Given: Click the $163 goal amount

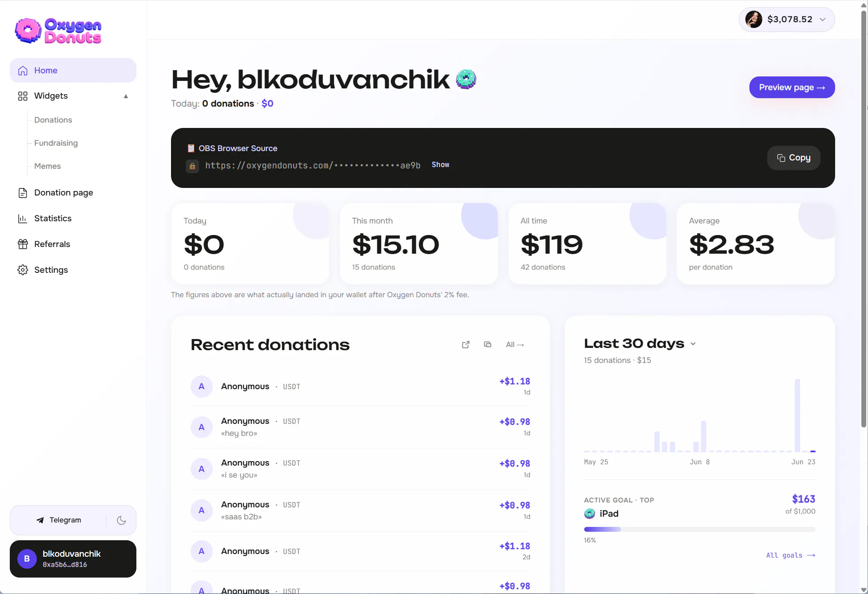Looking at the screenshot, I should click(x=804, y=499).
